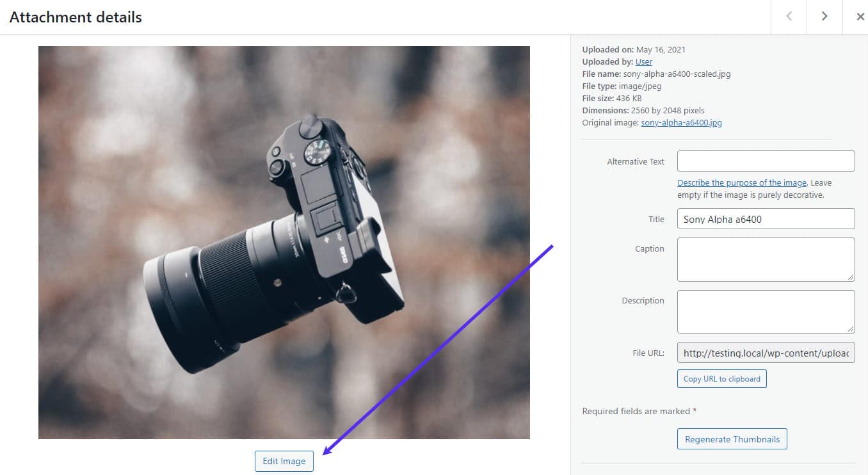This screenshot has height=475, width=868.
Task: Open the original image sony-alpha-a6400.jpg link
Action: 680,122
